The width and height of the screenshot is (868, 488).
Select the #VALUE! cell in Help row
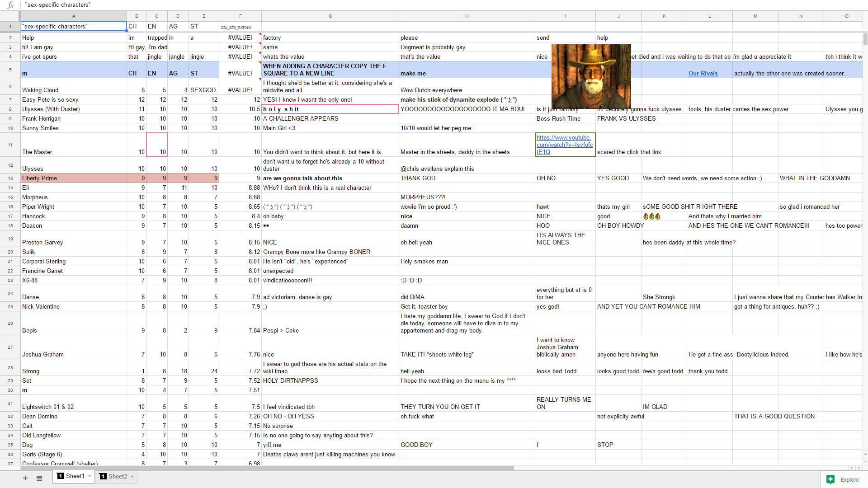tap(240, 38)
